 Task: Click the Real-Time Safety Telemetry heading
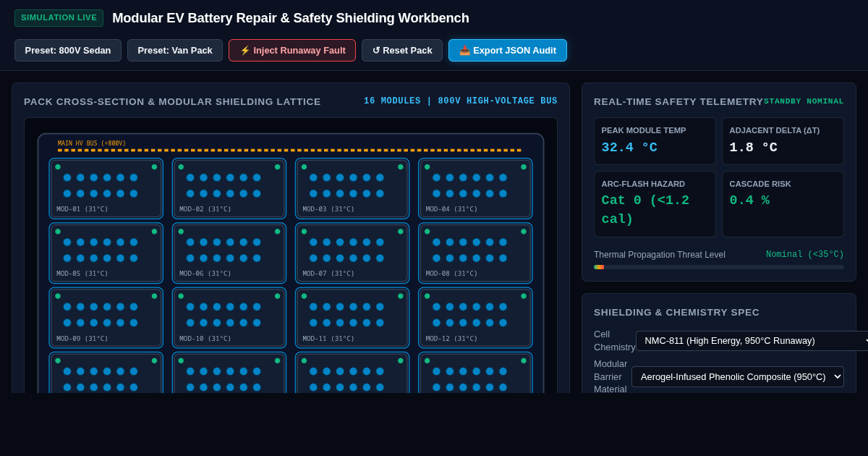[678, 101]
